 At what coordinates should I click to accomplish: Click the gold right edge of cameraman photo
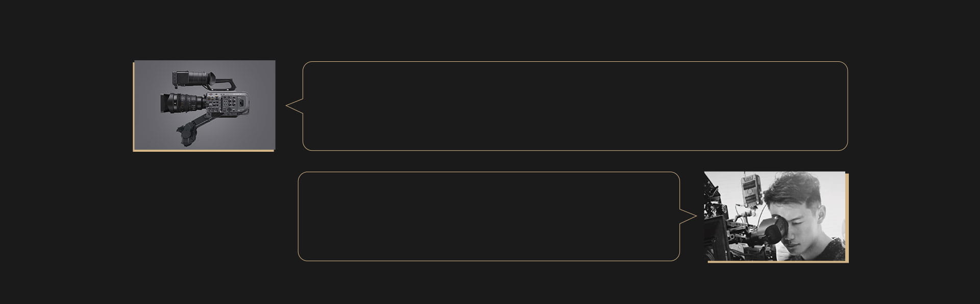click(x=847, y=218)
